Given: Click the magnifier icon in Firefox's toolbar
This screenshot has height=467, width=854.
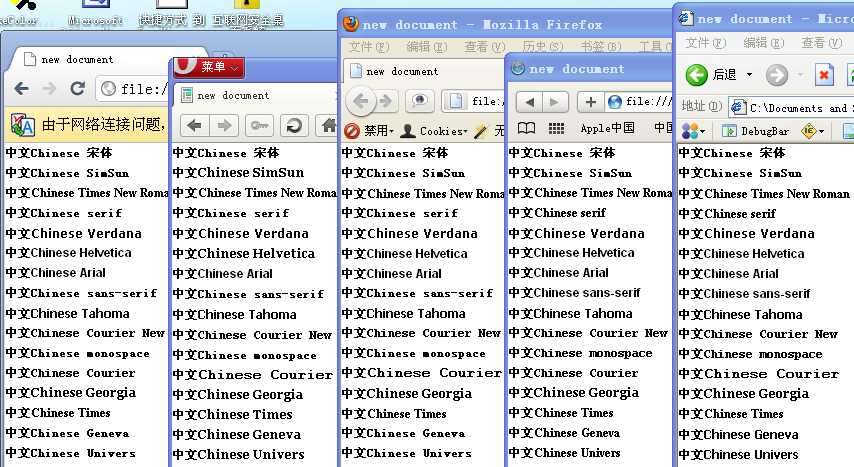Looking at the screenshot, I should tap(420, 101).
